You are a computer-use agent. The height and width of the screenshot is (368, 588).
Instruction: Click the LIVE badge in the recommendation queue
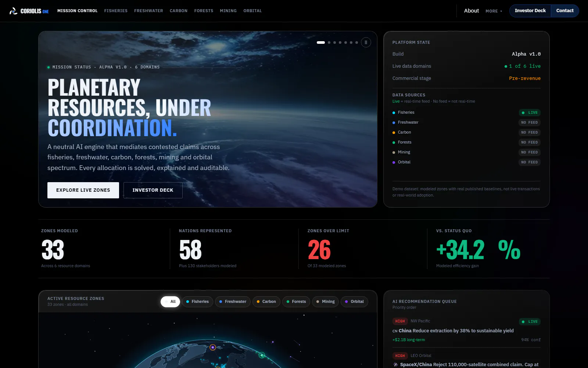pos(530,322)
